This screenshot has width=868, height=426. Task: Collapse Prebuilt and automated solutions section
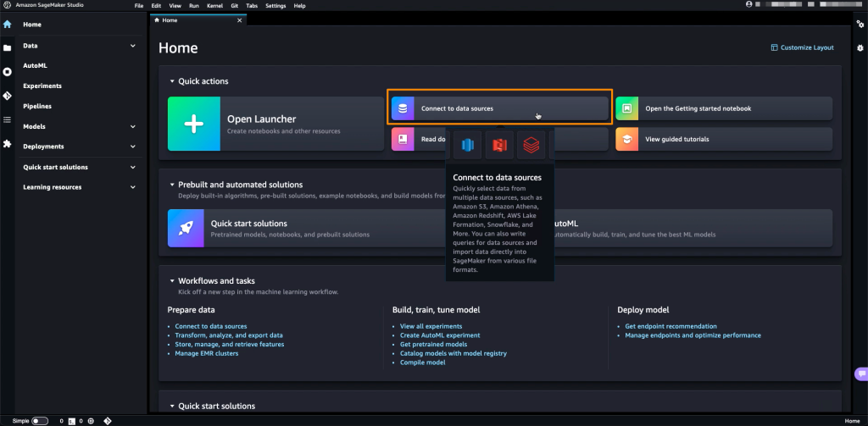click(172, 185)
